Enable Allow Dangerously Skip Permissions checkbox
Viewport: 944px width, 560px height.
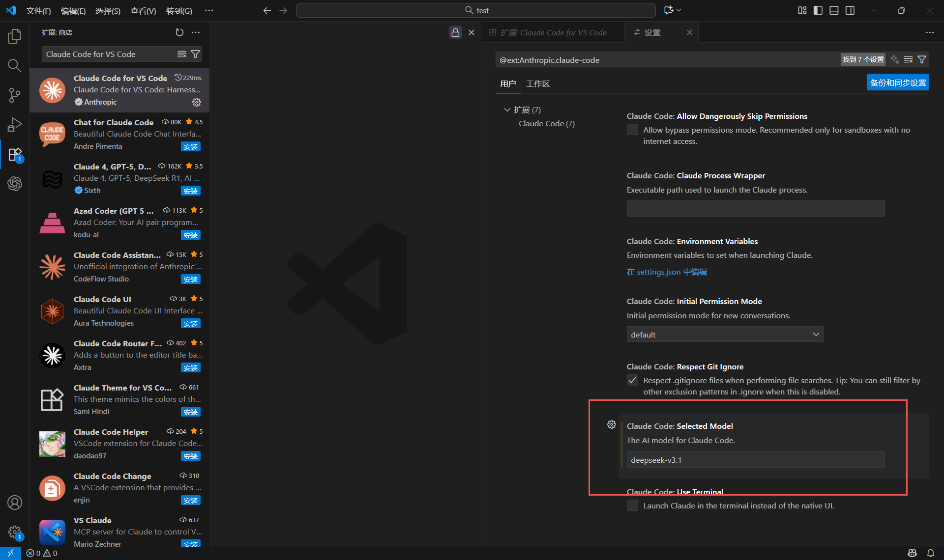pyautogui.click(x=632, y=130)
